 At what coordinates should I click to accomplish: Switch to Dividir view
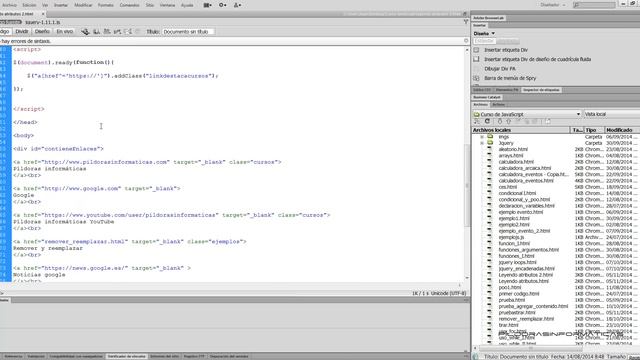tap(22, 31)
